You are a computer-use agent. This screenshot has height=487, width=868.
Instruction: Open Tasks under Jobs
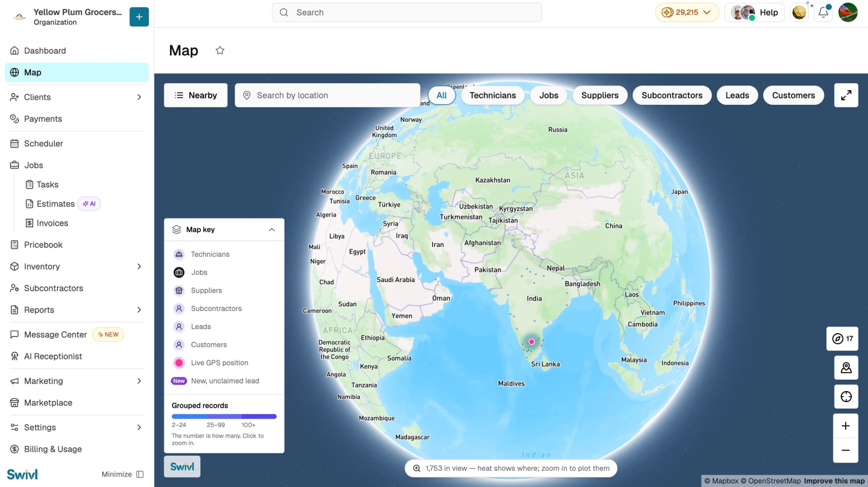[x=47, y=184]
